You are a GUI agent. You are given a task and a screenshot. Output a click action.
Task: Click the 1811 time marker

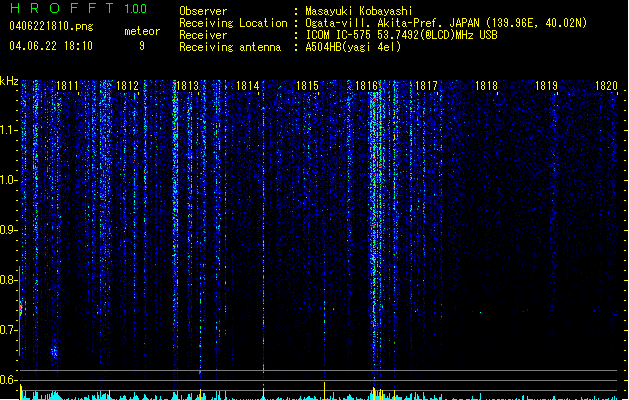click(x=67, y=86)
